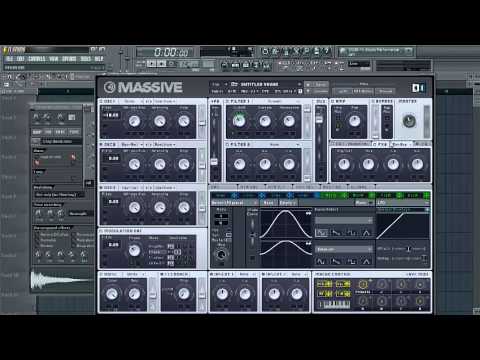Select square shape in upper LFO curve row

(351, 232)
